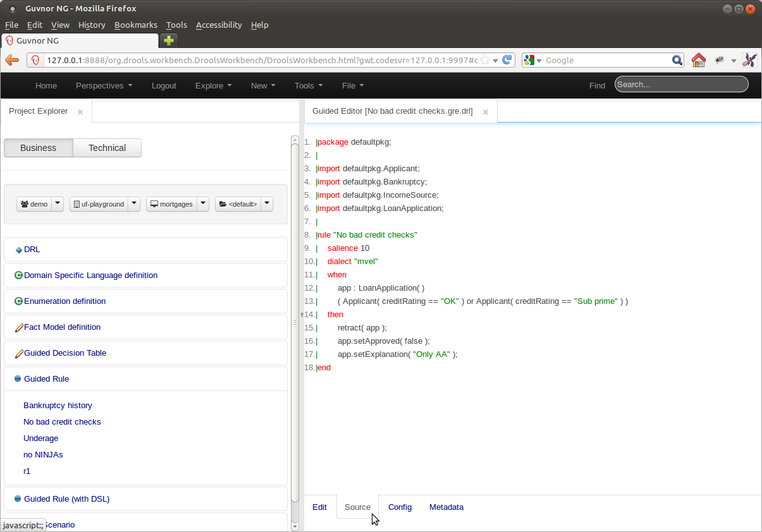Open the demo organization dropdown
762x532 pixels.
pos(58,203)
